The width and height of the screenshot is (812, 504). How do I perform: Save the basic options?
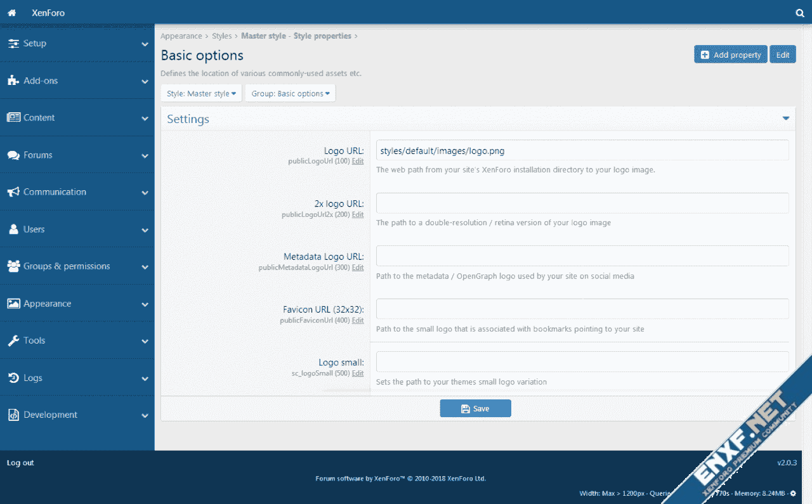475,409
